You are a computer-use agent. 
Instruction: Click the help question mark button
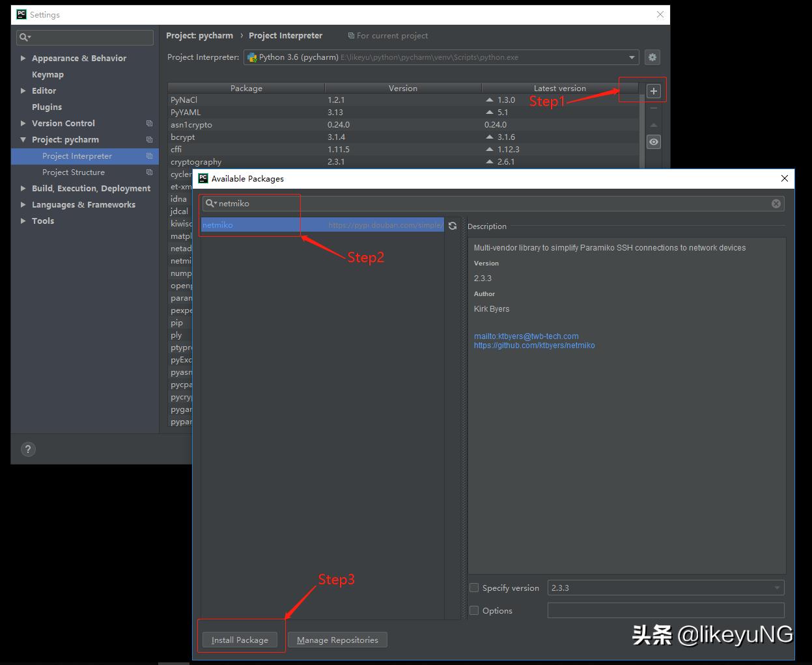[x=28, y=449]
